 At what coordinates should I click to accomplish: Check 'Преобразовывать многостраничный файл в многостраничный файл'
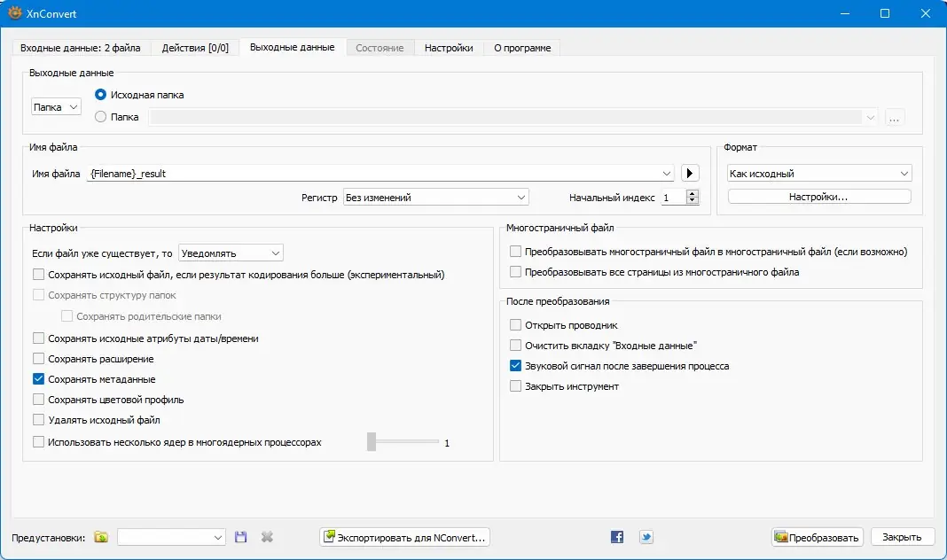515,251
